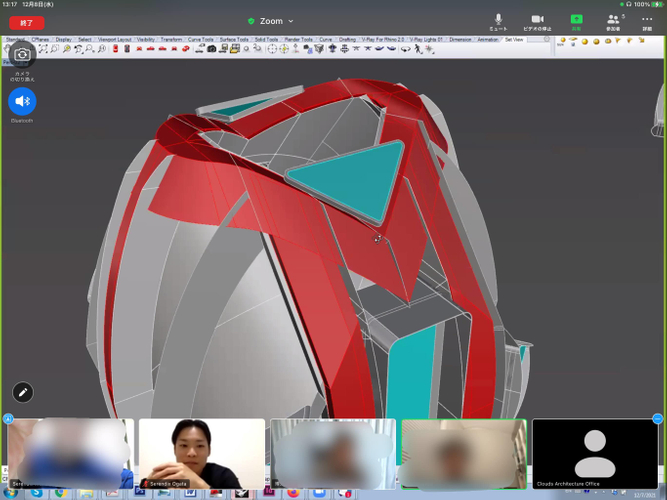Tap the switch camera icon
The image size is (667, 500).
pyautogui.click(x=22, y=55)
